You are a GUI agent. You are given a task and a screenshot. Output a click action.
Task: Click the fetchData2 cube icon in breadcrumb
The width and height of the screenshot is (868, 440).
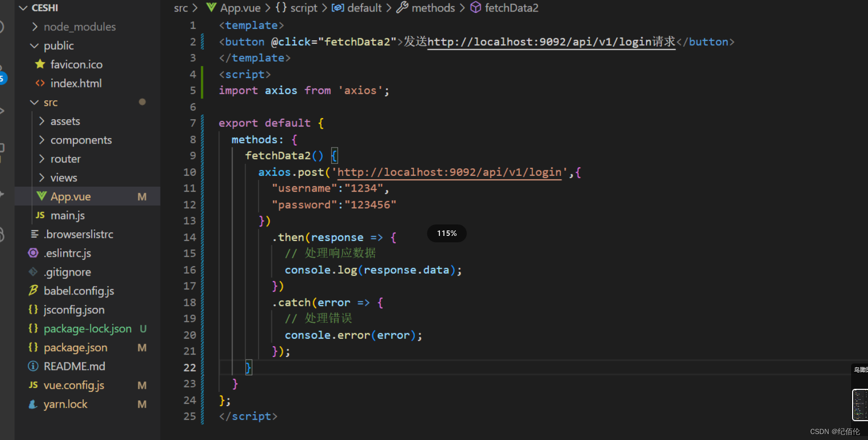point(476,7)
